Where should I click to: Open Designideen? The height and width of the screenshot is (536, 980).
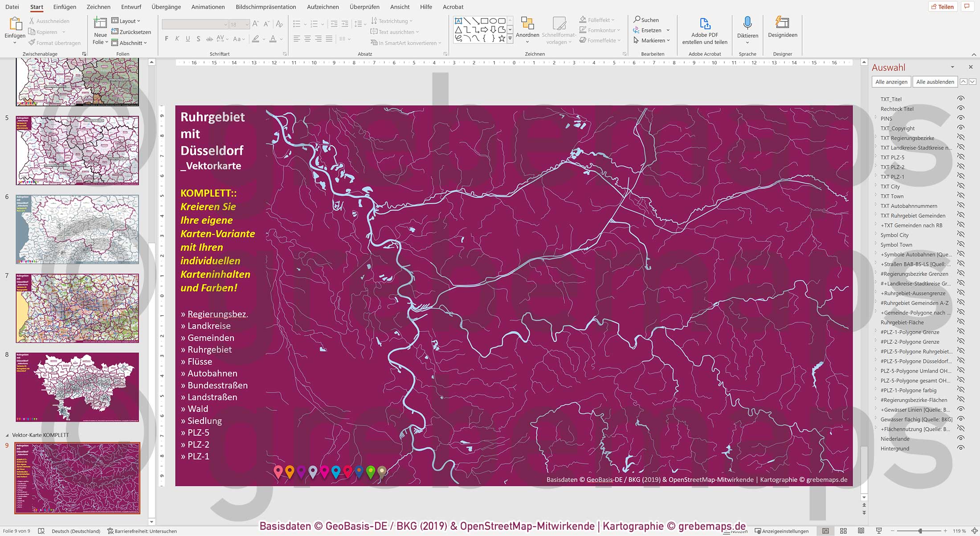(782, 27)
